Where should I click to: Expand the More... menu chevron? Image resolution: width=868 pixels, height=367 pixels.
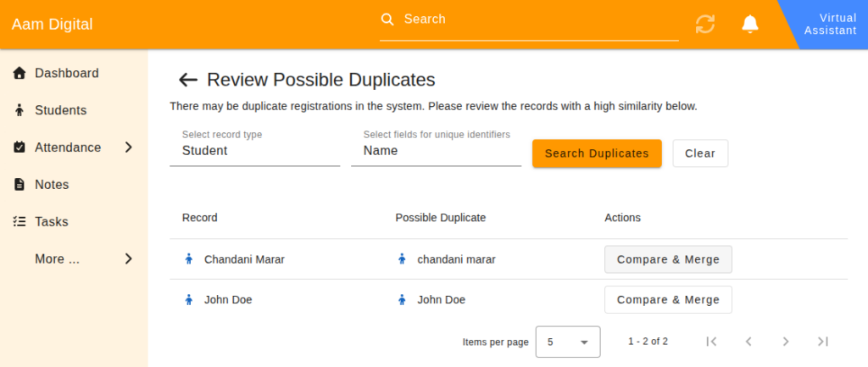[x=128, y=259]
